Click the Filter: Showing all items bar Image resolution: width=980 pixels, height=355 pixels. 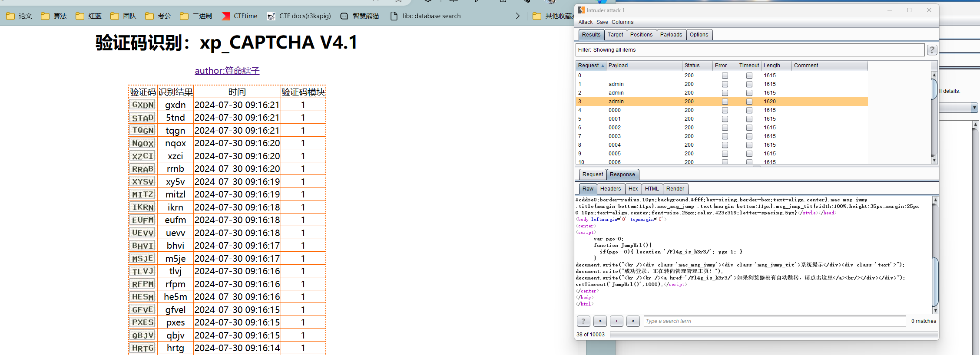click(750, 50)
